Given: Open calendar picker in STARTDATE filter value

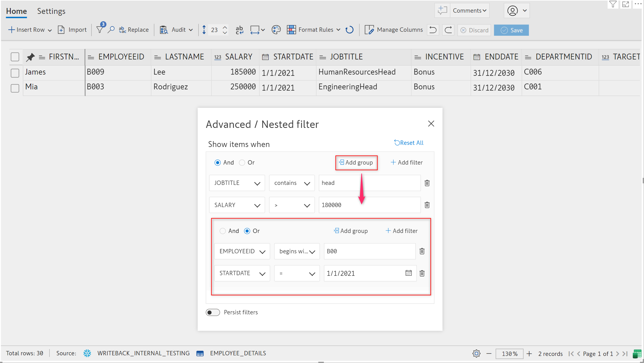Looking at the screenshot, I should click(x=409, y=273).
